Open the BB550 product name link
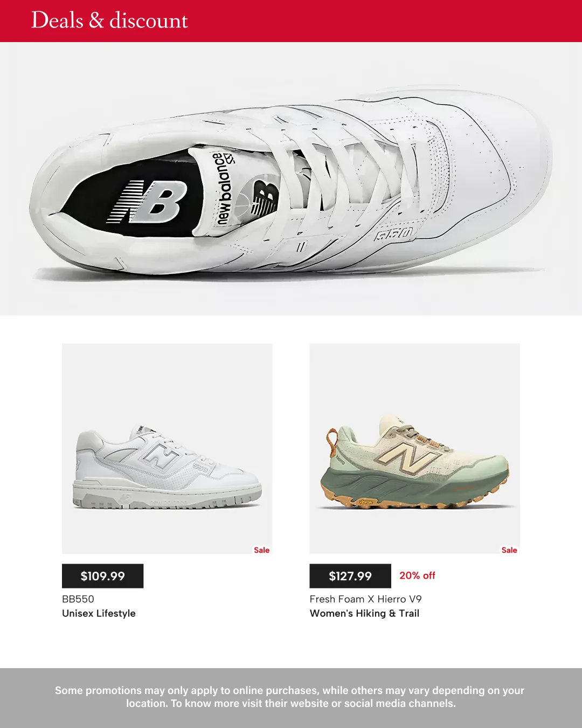 pos(78,599)
